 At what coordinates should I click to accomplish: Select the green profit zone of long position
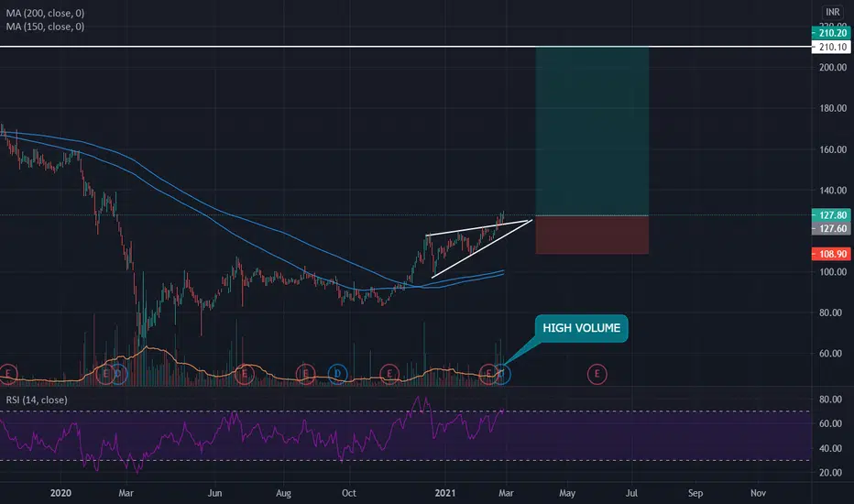[592, 131]
